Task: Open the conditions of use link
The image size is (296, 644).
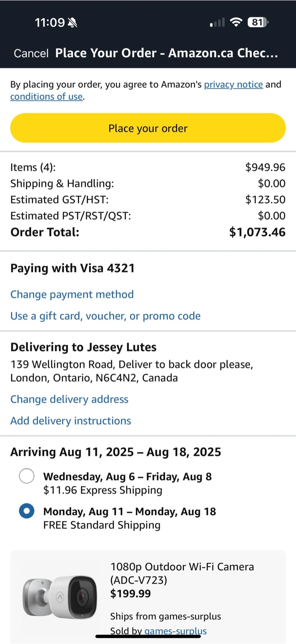Action: [47, 97]
